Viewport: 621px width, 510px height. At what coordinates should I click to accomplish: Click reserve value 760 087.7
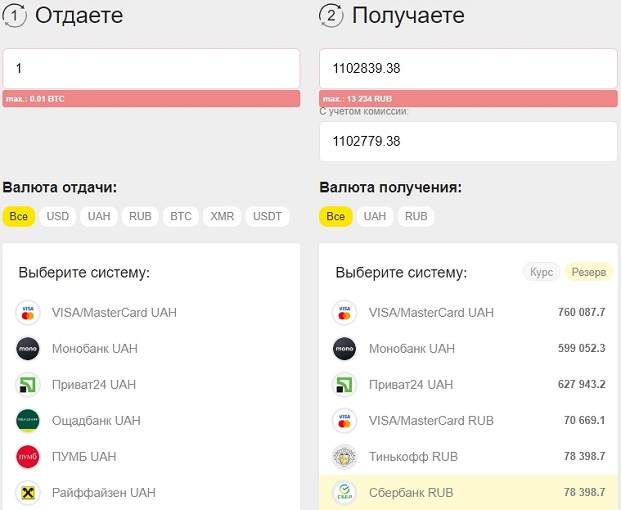pyautogui.click(x=581, y=312)
